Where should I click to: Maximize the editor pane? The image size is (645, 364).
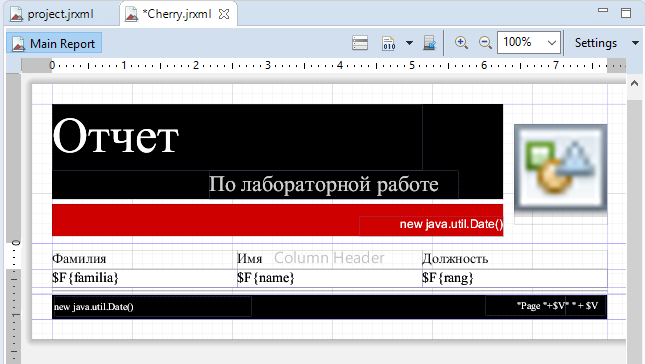pyautogui.click(x=626, y=13)
